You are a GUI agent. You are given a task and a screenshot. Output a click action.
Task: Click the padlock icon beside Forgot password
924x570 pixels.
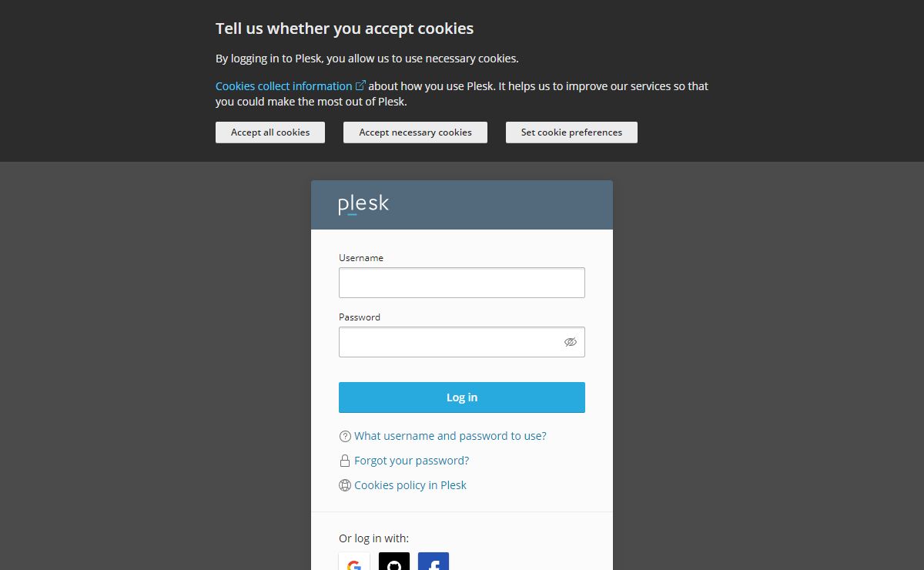point(345,461)
